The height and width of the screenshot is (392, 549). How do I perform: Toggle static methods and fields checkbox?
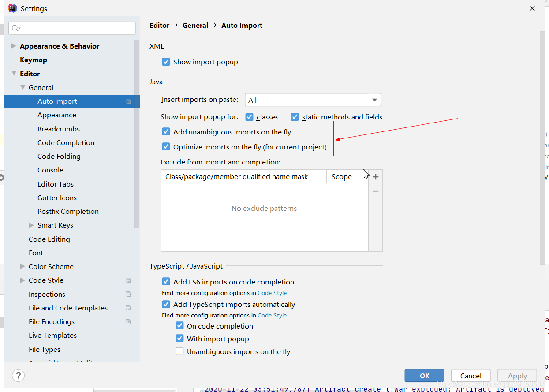coord(295,117)
